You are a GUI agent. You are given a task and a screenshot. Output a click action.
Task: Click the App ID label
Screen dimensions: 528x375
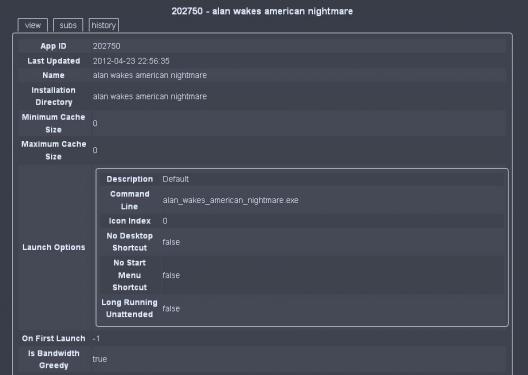54,46
